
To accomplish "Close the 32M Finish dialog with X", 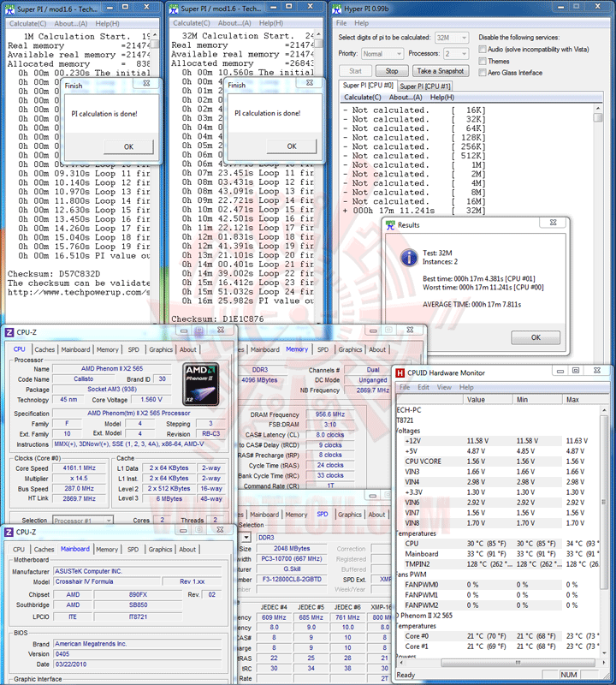I will click(x=310, y=82).
